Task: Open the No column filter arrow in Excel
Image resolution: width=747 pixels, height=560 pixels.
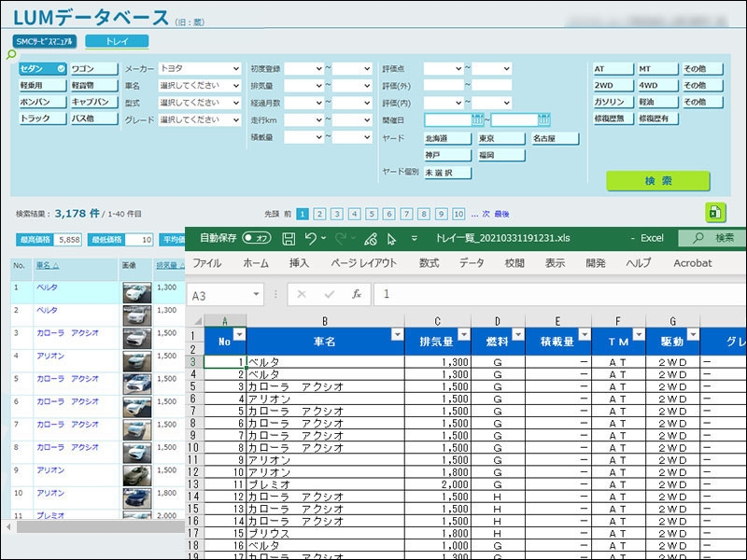Action: (x=239, y=334)
